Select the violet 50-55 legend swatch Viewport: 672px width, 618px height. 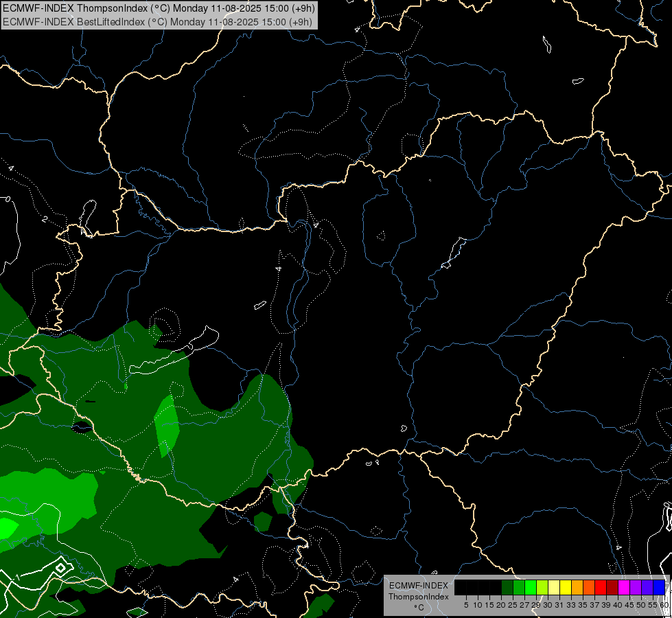647,587
